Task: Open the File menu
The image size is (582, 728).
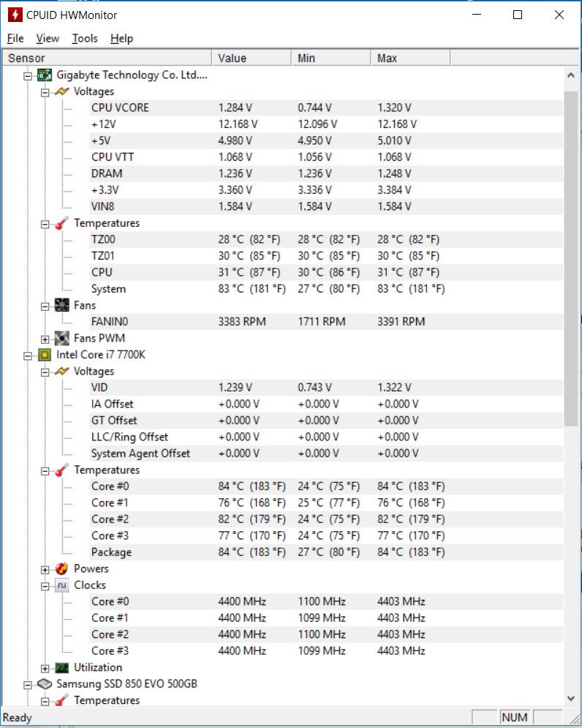Action: [15, 39]
